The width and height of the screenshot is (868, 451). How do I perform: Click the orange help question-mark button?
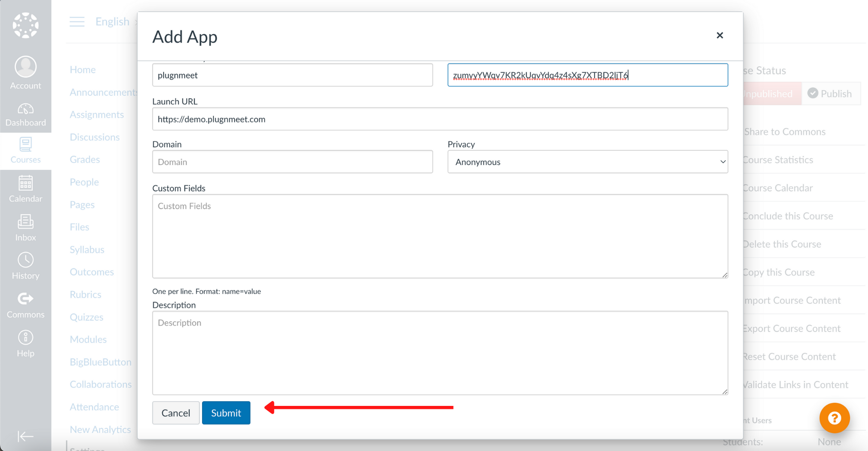(834, 418)
